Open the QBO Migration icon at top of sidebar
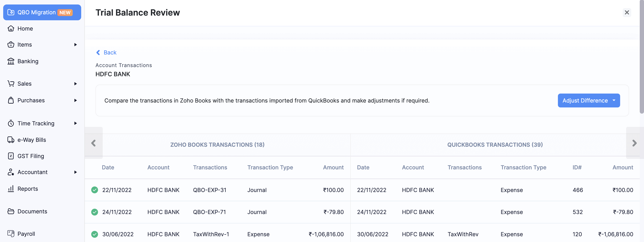644x242 pixels. pyautogui.click(x=11, y=12)
